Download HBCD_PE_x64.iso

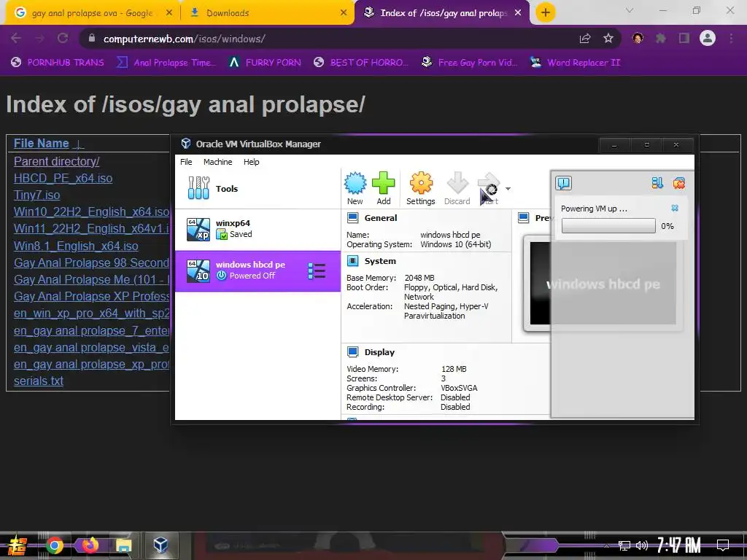(x=63, y=179)
